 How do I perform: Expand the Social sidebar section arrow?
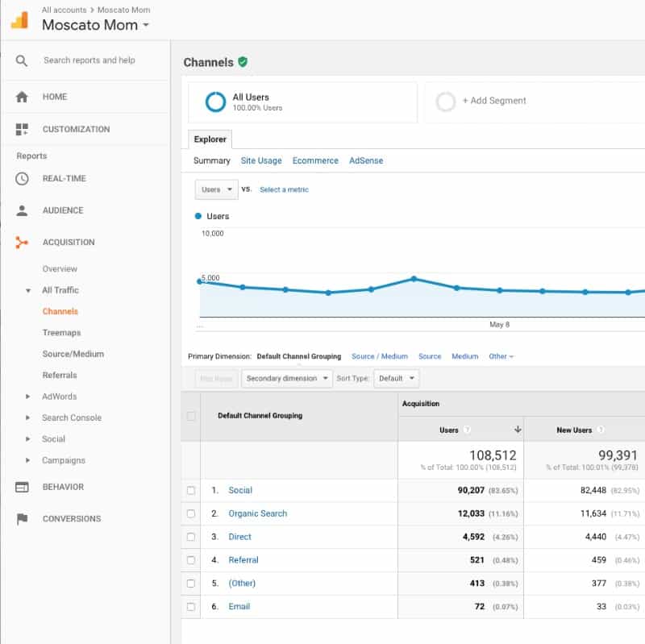pyautogui.click(x=27, y=439)
